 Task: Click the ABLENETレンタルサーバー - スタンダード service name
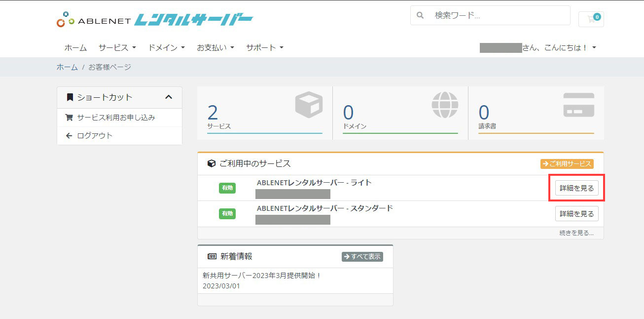325,208
